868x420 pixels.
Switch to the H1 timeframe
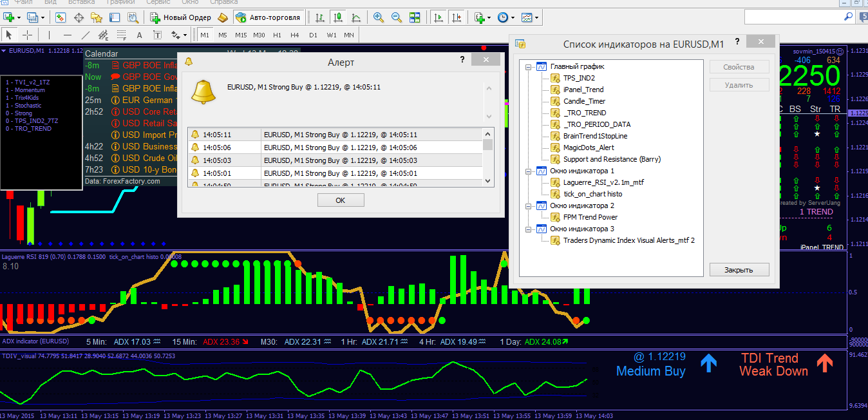click(x=277, y=35)
